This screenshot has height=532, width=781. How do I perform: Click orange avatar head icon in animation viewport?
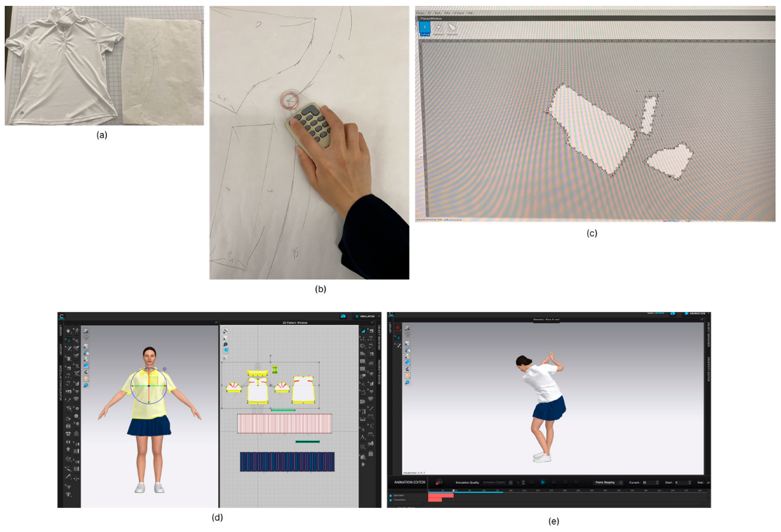tap(407, 375)
